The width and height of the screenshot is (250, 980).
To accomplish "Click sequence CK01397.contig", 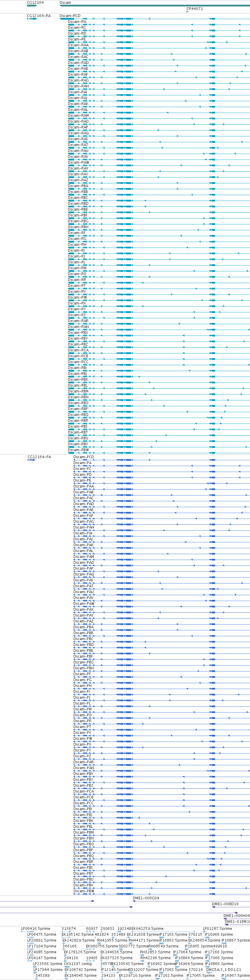I will (x=78, y=964).
